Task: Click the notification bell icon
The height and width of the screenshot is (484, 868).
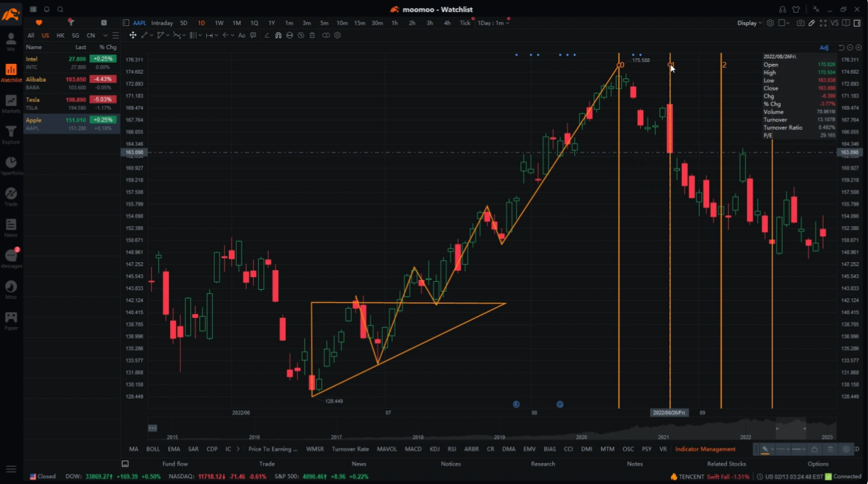Action: [x=46, y=9]
